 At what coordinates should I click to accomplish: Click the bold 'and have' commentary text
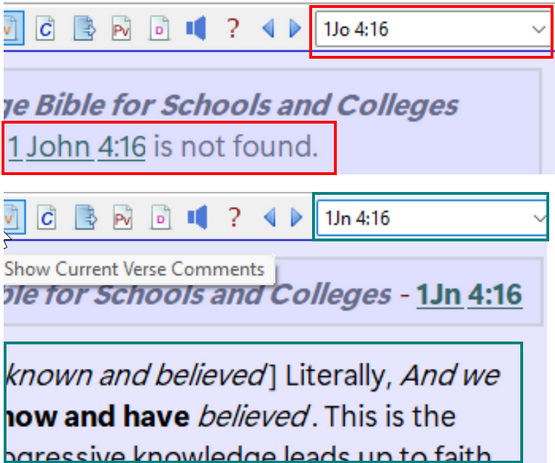(127, 416)
